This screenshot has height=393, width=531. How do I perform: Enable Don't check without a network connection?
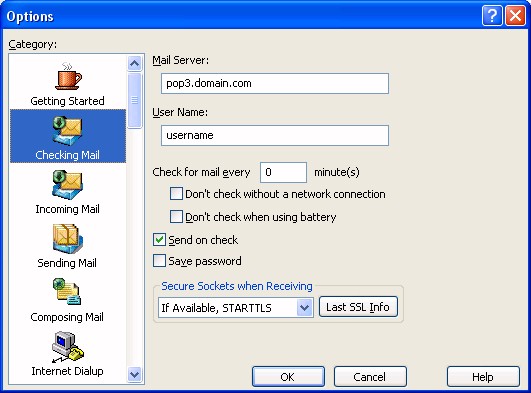pos(176,194)
